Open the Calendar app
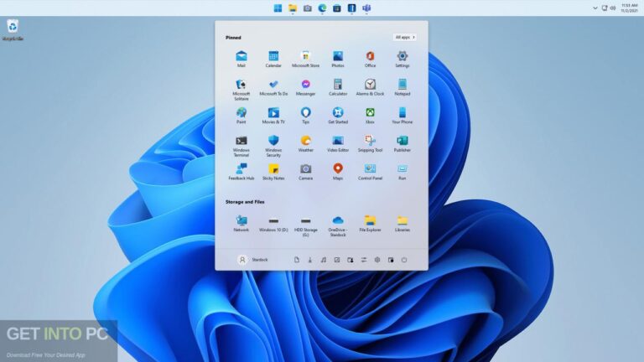Viewport: 644px width, 362px height. click(273, 59)
